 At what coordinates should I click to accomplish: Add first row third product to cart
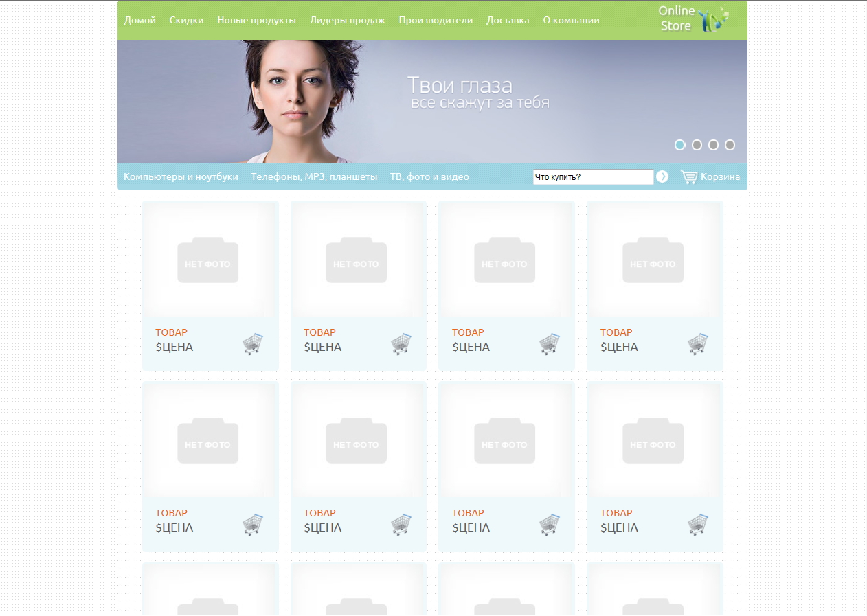(550, 343)
